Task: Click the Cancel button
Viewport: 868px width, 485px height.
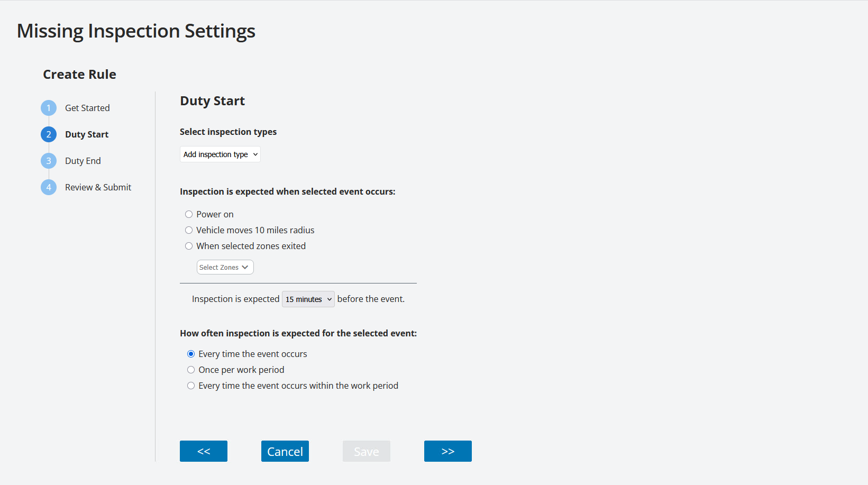Action: tap(285, 451)
